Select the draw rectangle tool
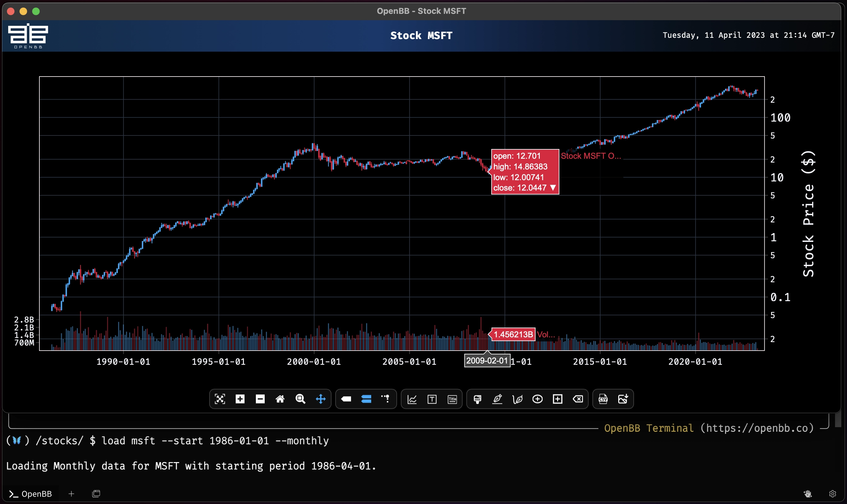Image resolution: width=847 pixels, height=504 pixels. pos(557,399)
